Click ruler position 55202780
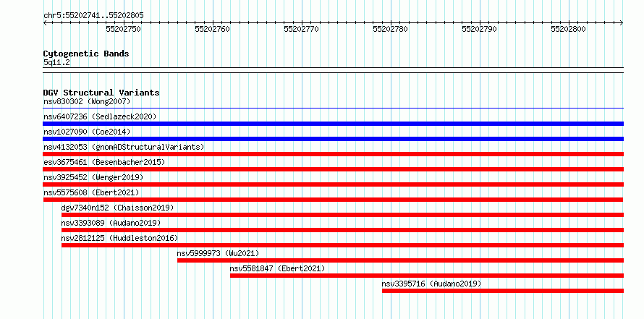The height and width of the screenshot is (319, 644). 390,30
